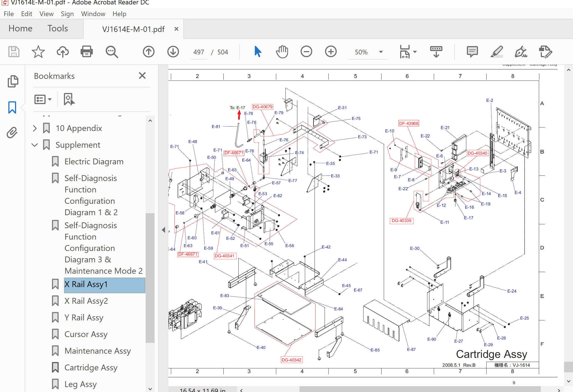
Task: Click document scroll down arrow
Action: click(x=569, y=381)
